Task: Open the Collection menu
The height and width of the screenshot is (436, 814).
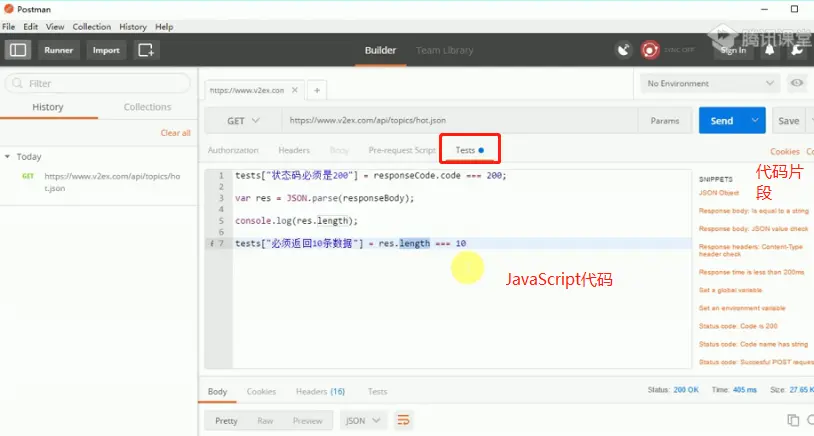Action: [92, 26]
